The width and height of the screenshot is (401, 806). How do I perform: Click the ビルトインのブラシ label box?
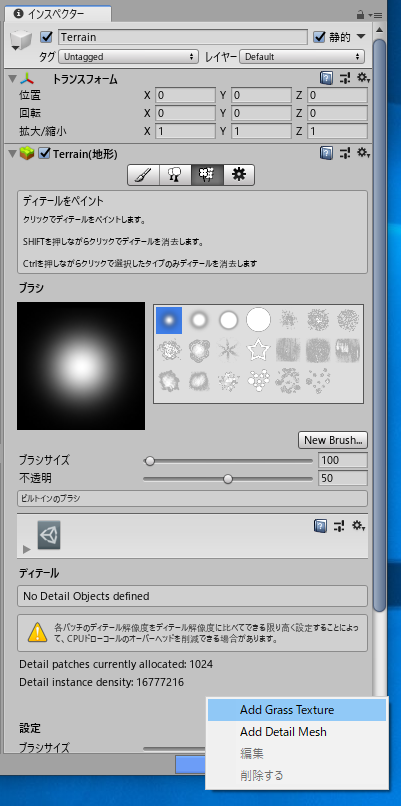pyautogui.click(x=192, y=499)
